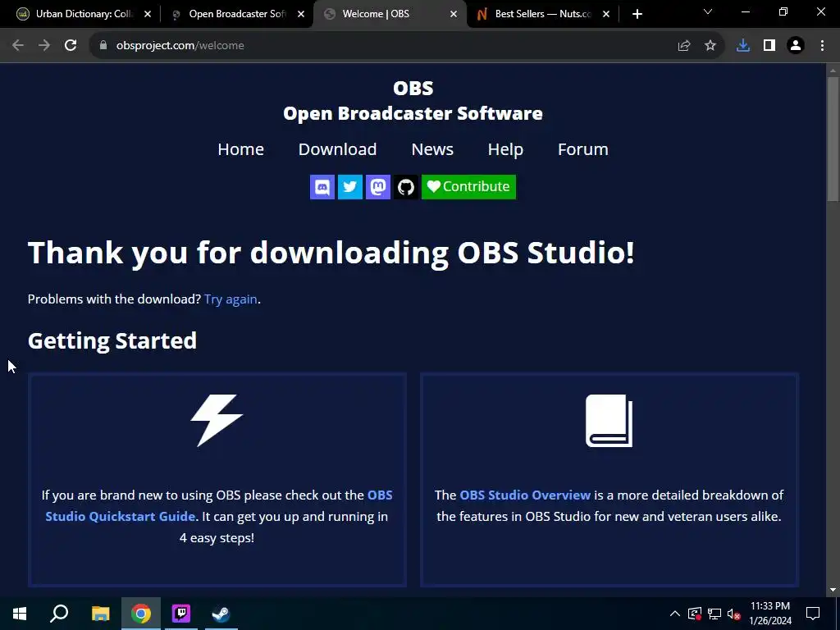Open the notification center icon
This screenshot has height=630, width=840.
[x=813, y=614]
